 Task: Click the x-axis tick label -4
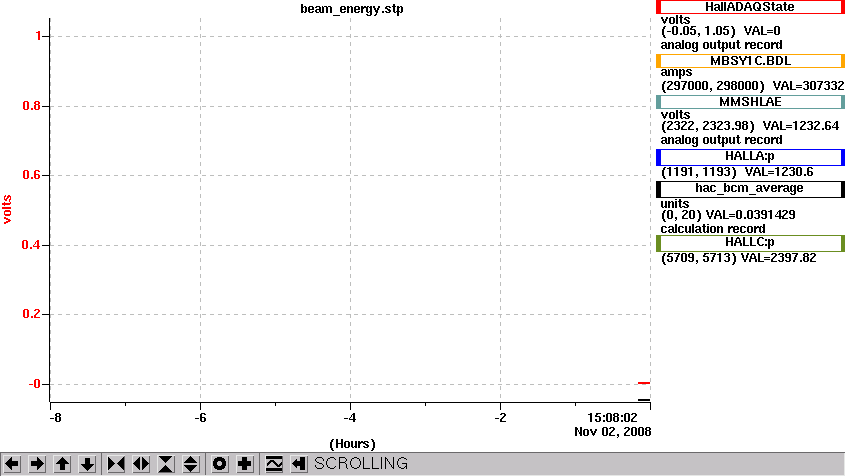350,418
